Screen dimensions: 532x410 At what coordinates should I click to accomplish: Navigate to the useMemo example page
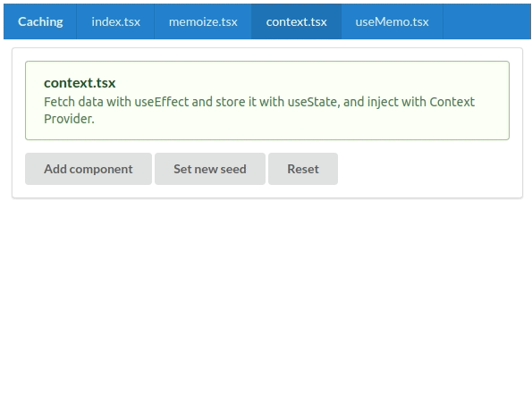pos(392,21)
